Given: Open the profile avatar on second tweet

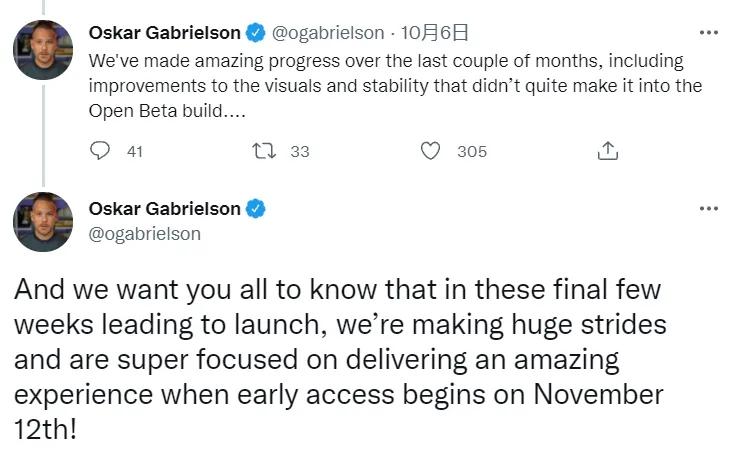Looking at the screenshot, I should [x=42, y=222].
